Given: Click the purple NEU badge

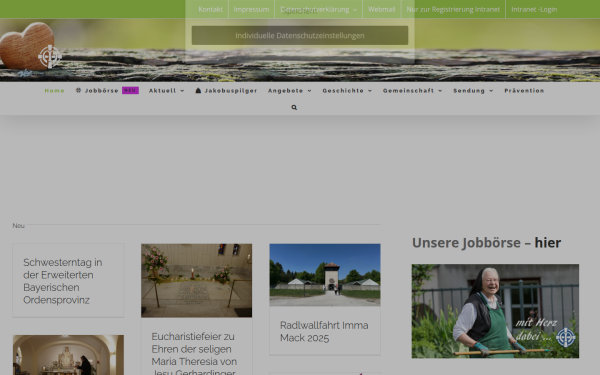Looking at the screenshot, I should 130,91.
